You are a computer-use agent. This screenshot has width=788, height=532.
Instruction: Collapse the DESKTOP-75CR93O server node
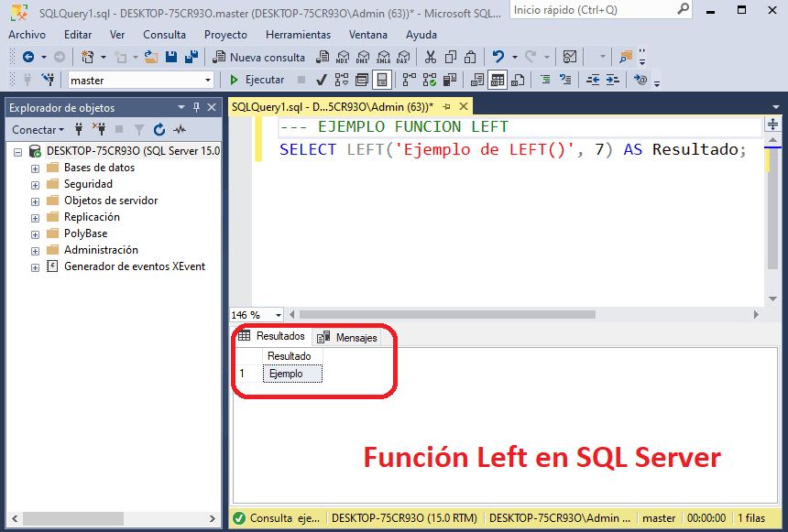pos(18,151)
